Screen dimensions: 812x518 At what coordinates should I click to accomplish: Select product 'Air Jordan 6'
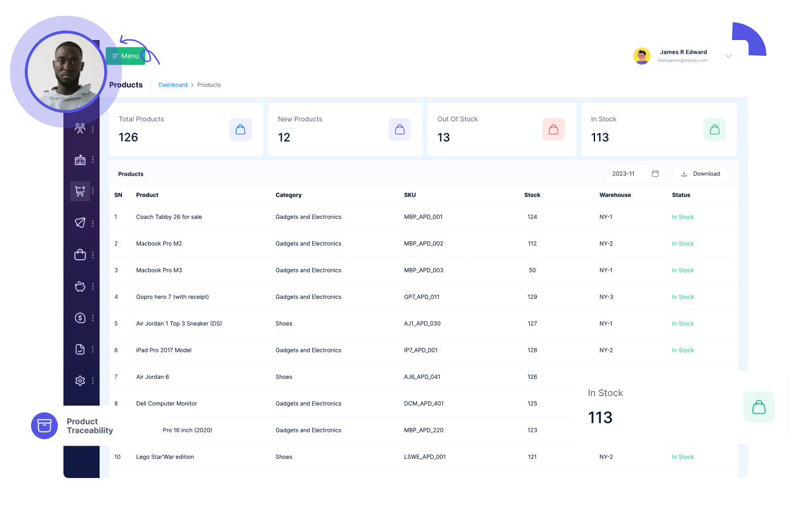pos(152,377)
